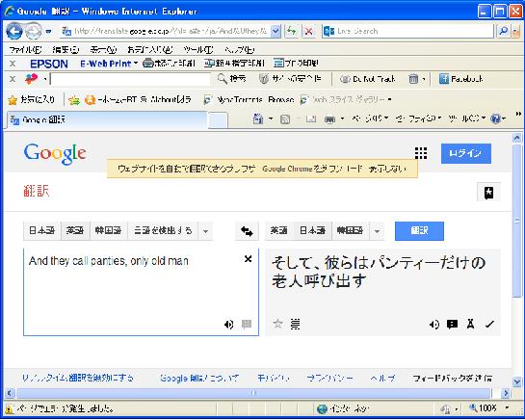Select 英語 as source language
The height and width of the screenshot is (420, 525).
pyautogui.click(x=75, y=231)
